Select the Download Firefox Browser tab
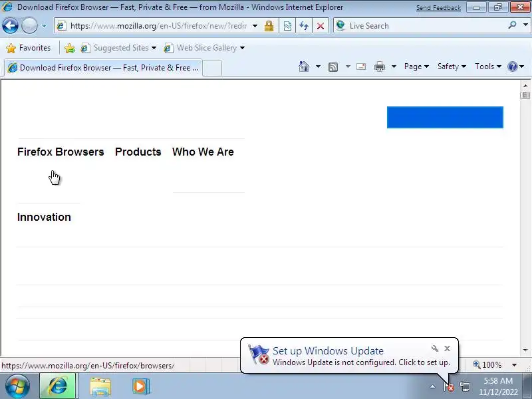Viewport: 532px width, 399px height. click(x=103, y=68)
